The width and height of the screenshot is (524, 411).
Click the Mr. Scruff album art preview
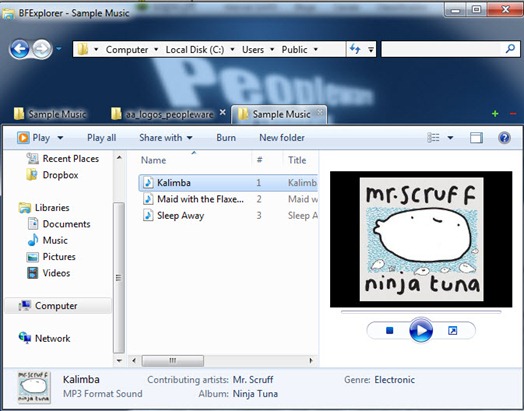coord(421,239)
